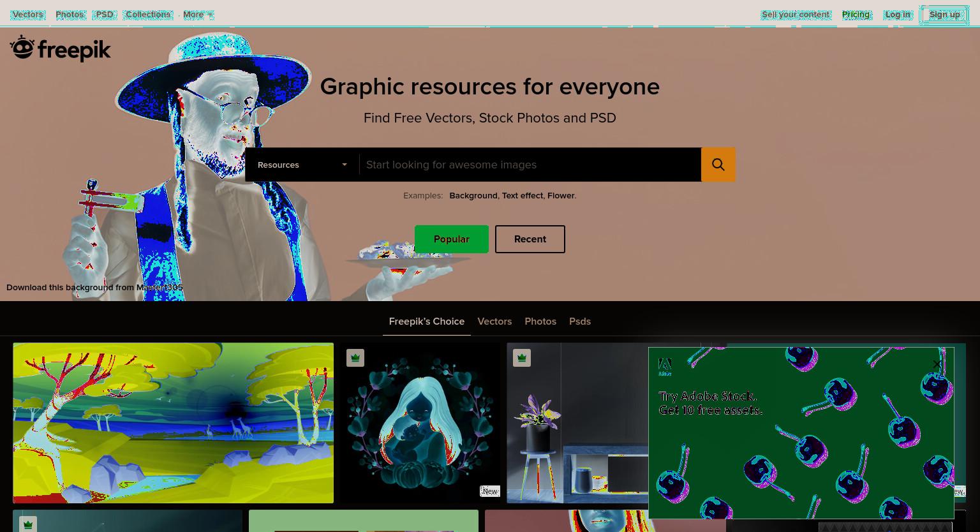
Task: Click crown badge on interior room thumbnail
Action: [522, 358]
